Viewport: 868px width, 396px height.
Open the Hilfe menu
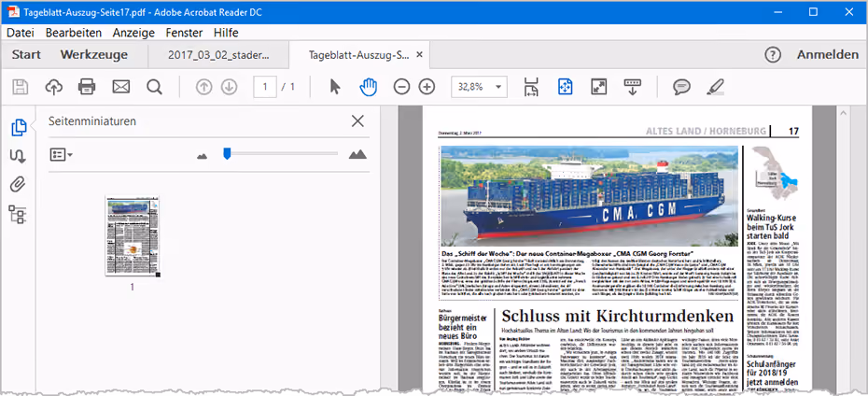226,33
